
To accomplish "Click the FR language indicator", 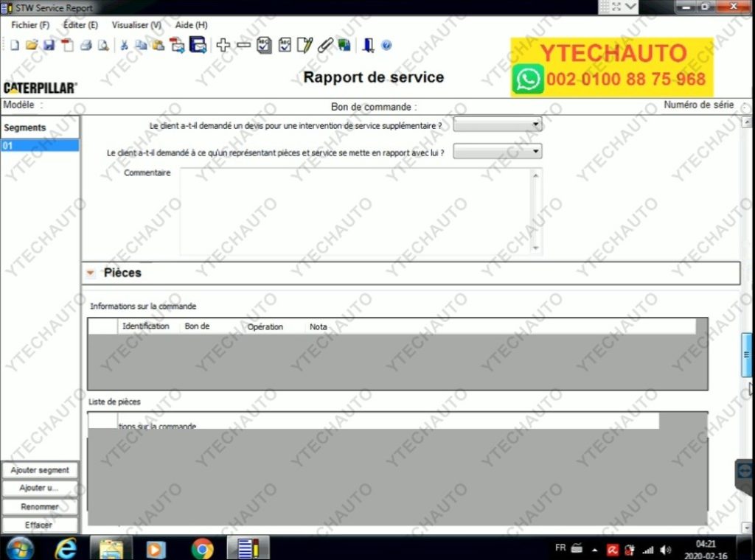I will pyautogui.click(x=560, y=548).
